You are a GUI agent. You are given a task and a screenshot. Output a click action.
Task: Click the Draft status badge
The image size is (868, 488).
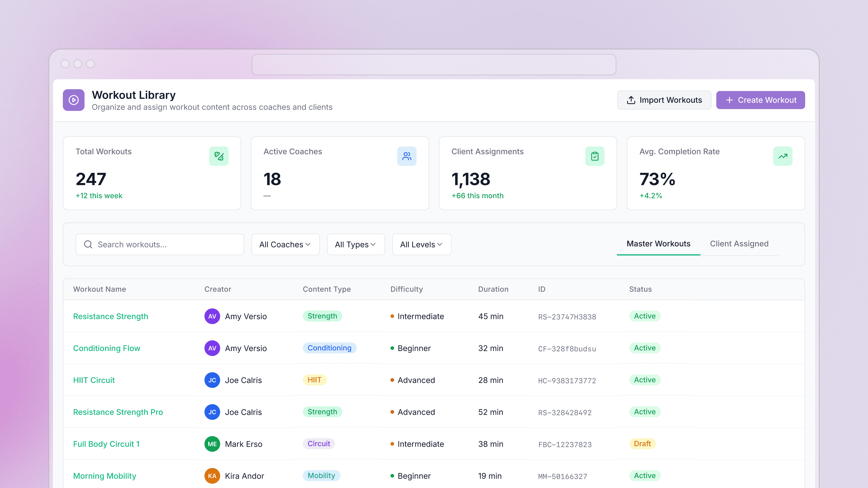642,443
